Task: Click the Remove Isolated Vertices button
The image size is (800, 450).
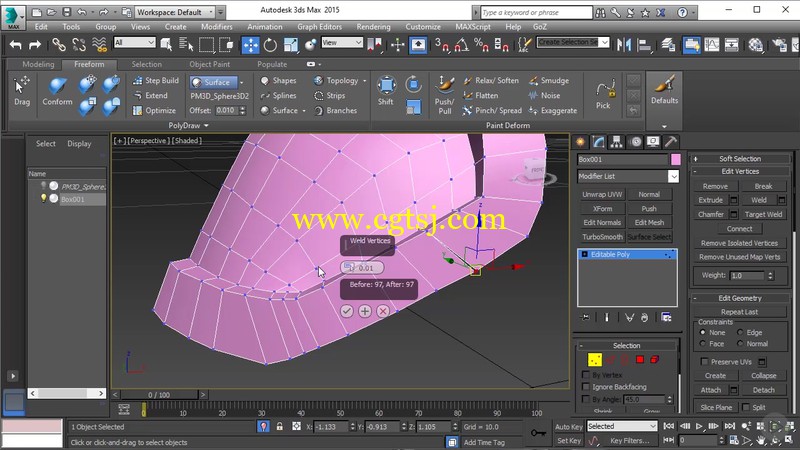Action: pos(739,243)
